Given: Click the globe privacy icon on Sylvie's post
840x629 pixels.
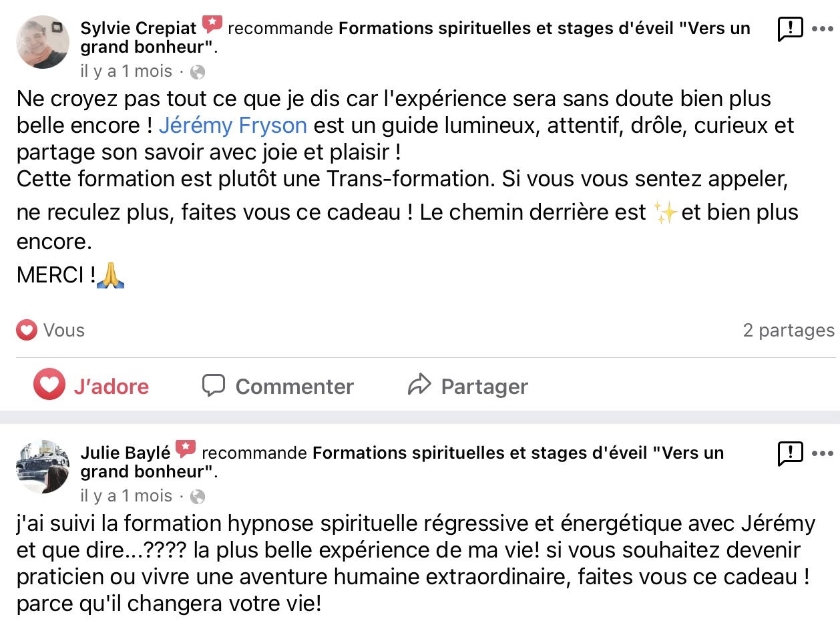Looking at the screenshot, I should point(198,72).
